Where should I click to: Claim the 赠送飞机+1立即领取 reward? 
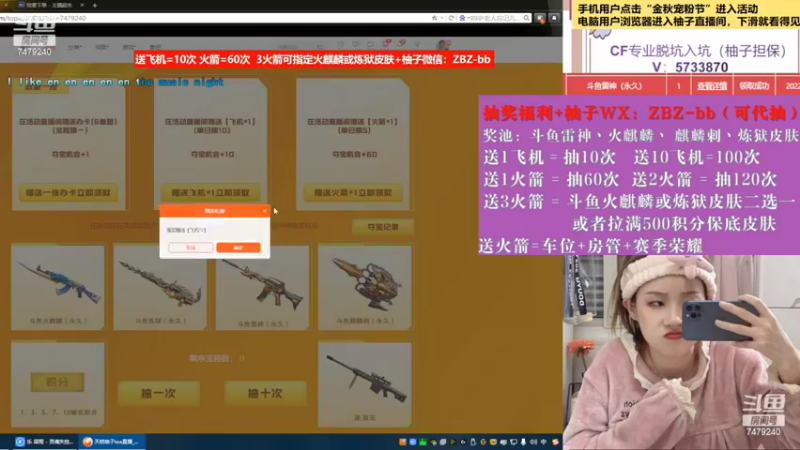(x=211, y=192)
